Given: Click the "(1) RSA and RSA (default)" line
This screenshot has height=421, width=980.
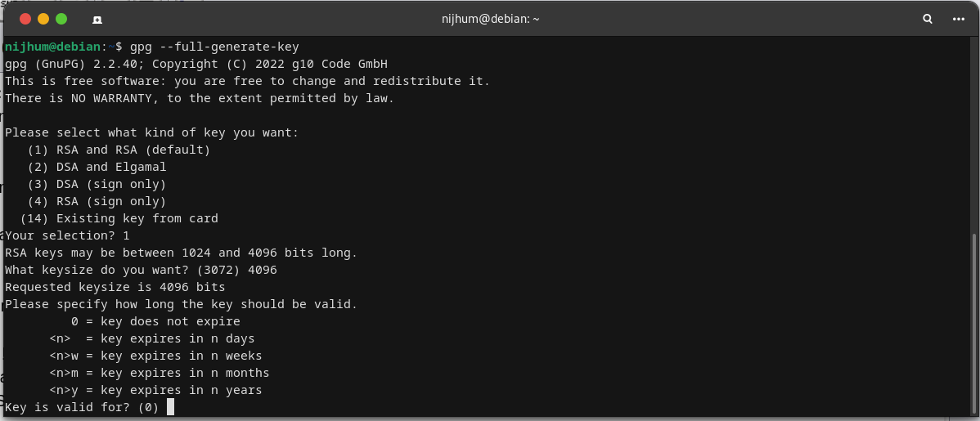Looking at the screenshot, I should click(119, 150).
